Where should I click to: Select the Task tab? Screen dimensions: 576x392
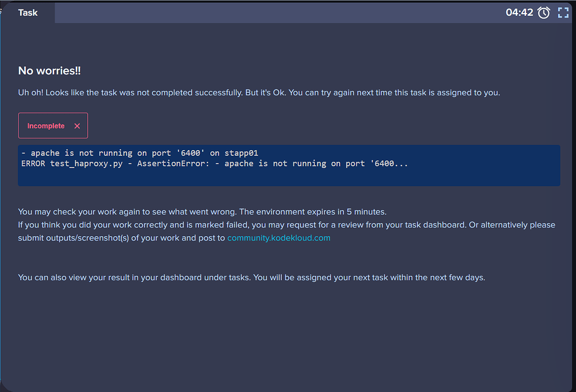(x=28, y=12)
